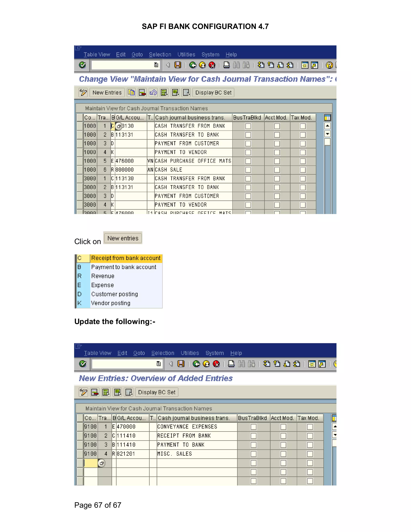Tick BusTraBlkd for PAYMENT TO VENDOR row, company 3000
The image size is (411, 532).
248,205
